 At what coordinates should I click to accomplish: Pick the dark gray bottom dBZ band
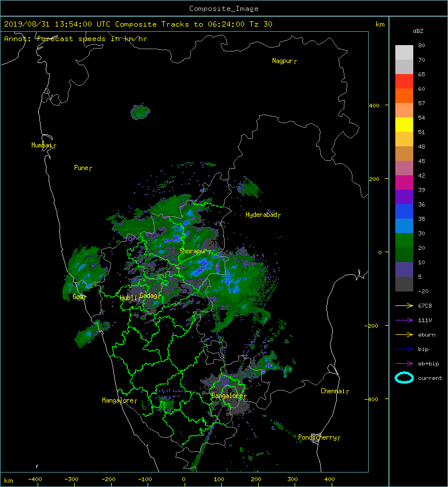coord(404,284)
